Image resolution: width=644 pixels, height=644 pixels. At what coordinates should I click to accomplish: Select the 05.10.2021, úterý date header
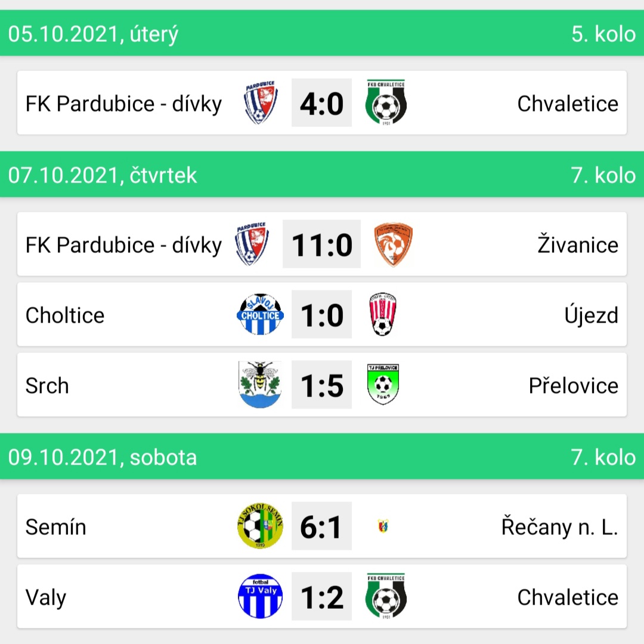[93, 33]
